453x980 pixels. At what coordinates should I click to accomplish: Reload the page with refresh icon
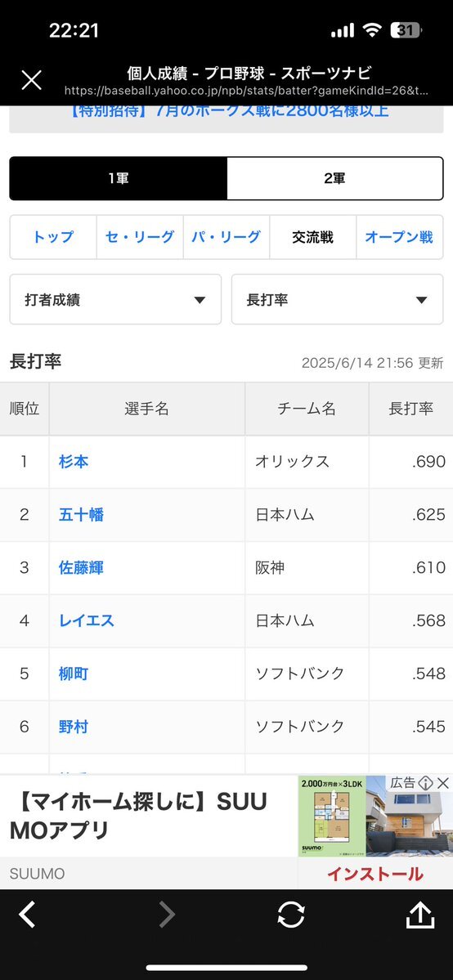pos(291,915)
